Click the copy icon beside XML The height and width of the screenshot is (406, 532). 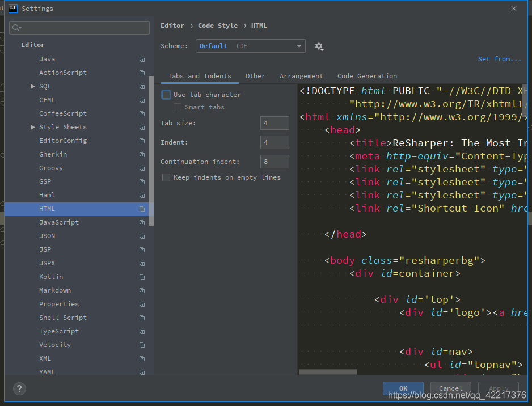coord(142,358)
